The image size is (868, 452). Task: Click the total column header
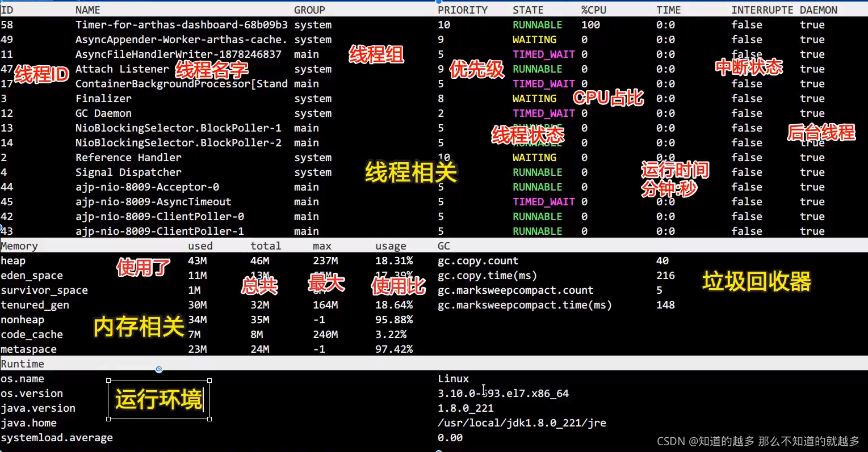[x=266, y=246]
